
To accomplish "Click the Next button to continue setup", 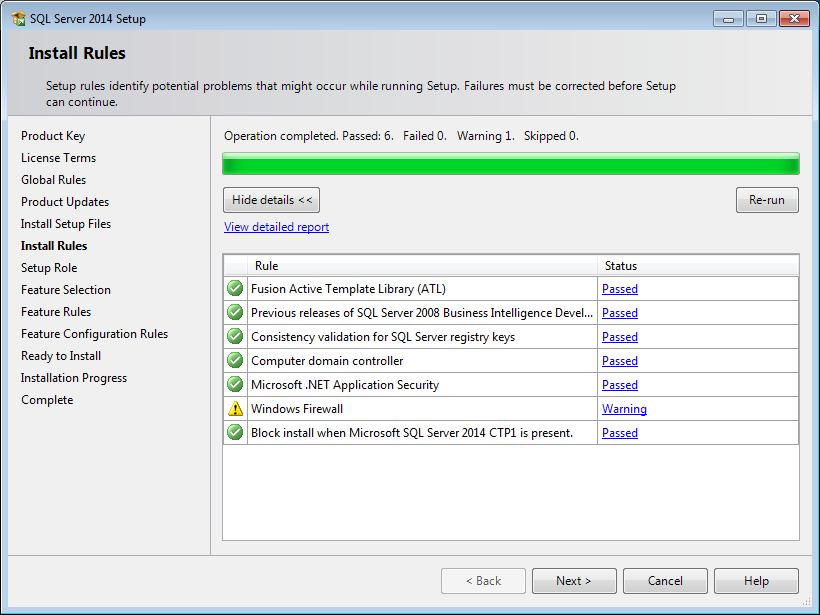I will (574, 580).
